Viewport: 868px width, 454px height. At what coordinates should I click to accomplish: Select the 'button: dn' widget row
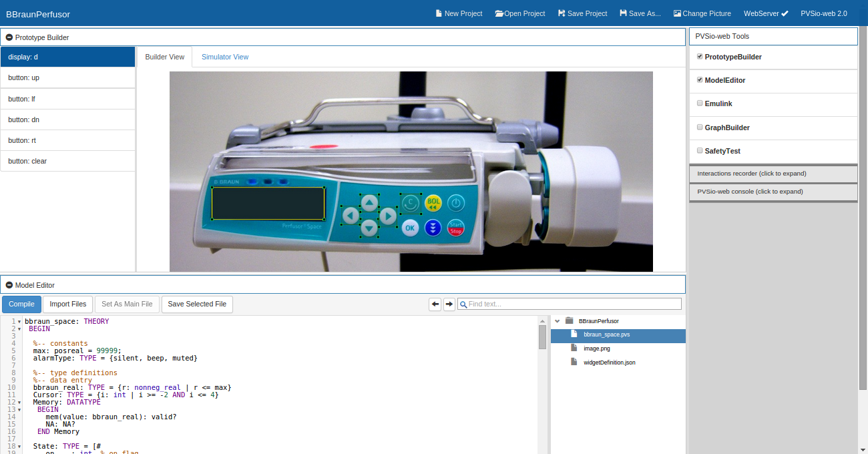pos(67,120)
